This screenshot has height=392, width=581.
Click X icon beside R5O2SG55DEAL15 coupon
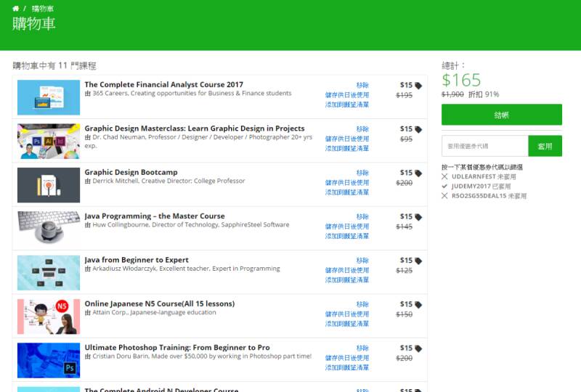coord(444,196)
